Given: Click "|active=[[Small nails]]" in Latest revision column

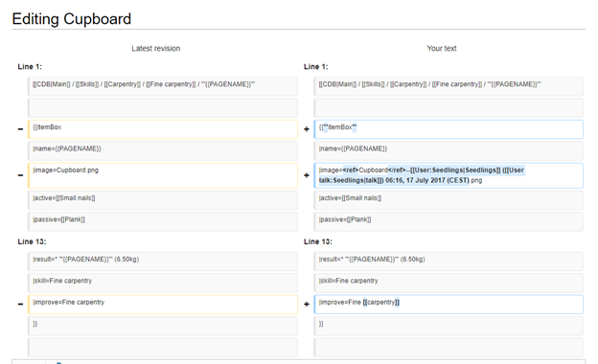Looking at the screenshot, I should (x=163, y=200).
